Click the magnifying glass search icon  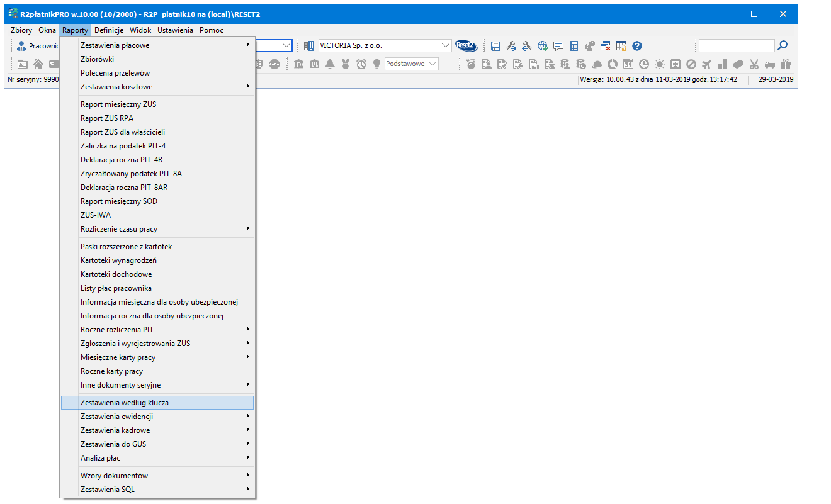click(x=783, y=45)
